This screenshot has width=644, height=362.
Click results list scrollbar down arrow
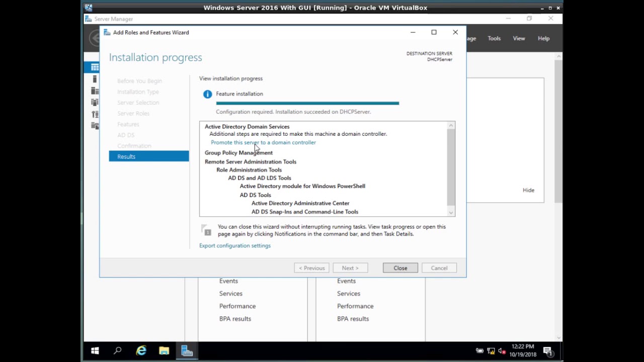(451, 213)
